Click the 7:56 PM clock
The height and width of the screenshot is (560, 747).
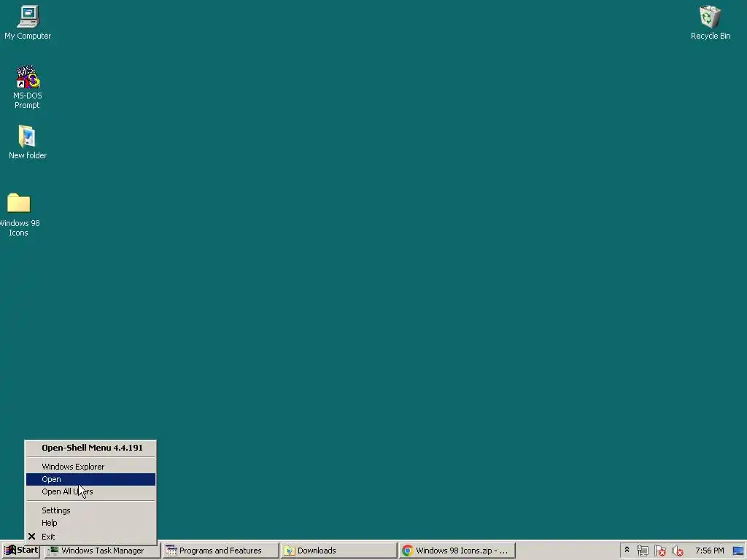[709, 551]
